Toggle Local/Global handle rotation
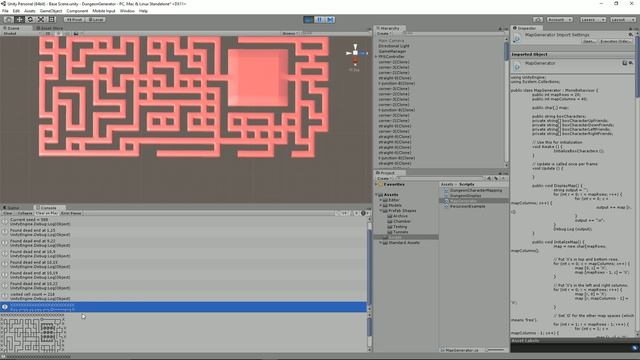This screenshot has height=360, width=640. [x=96, y=19]
